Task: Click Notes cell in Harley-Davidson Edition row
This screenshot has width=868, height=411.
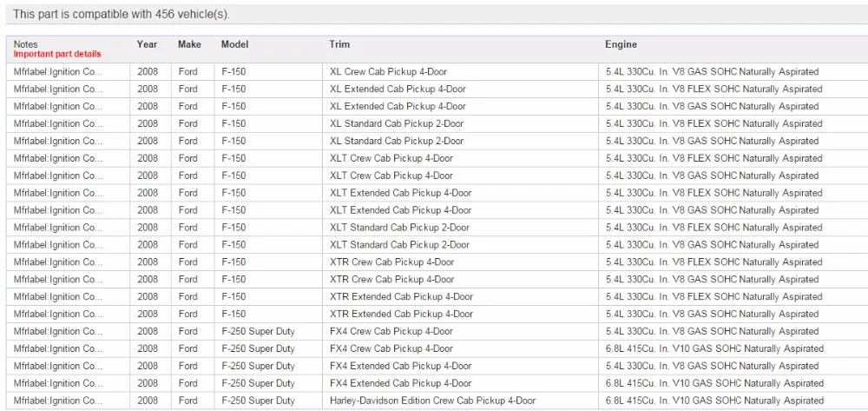Action: pos(68,401)
